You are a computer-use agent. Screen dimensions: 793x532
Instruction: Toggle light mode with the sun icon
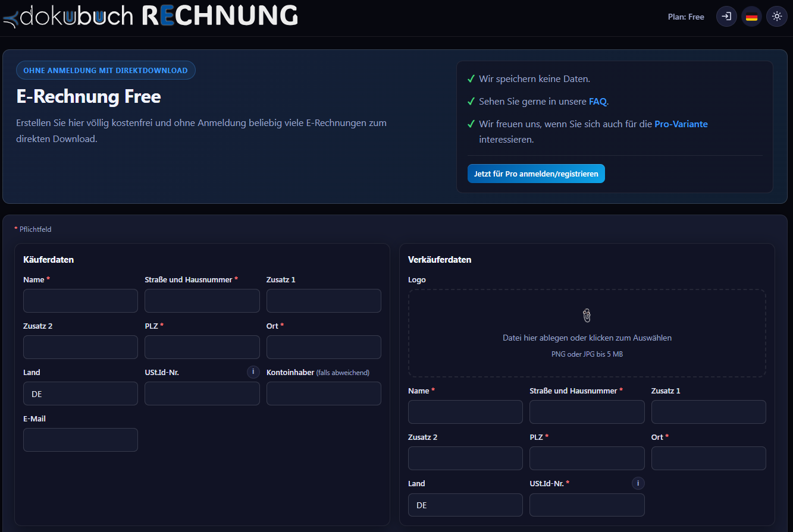click(x=776, y=17)
